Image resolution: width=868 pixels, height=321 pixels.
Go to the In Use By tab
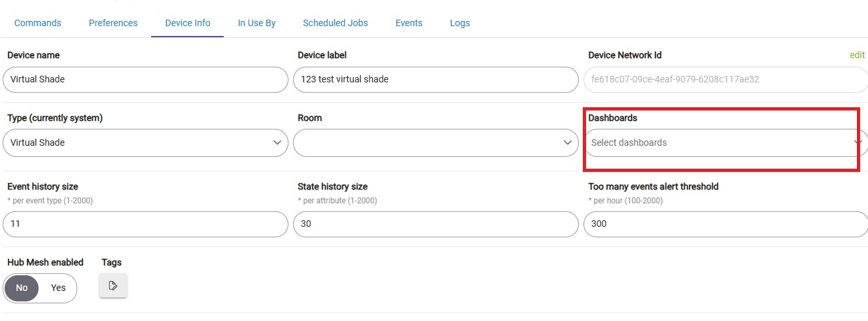pyautogui.click(x=256, y=23)
